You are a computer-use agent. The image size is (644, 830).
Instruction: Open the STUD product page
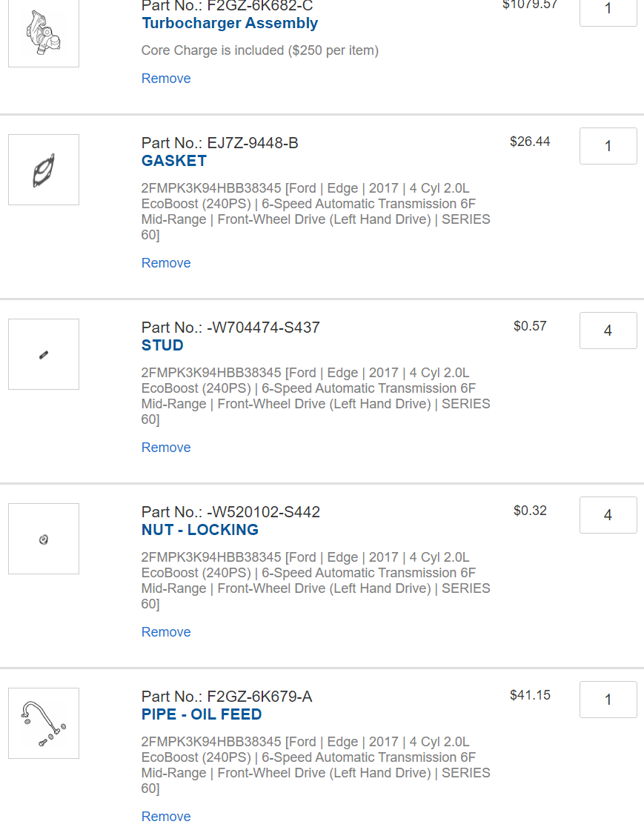[x=162, y=345]
